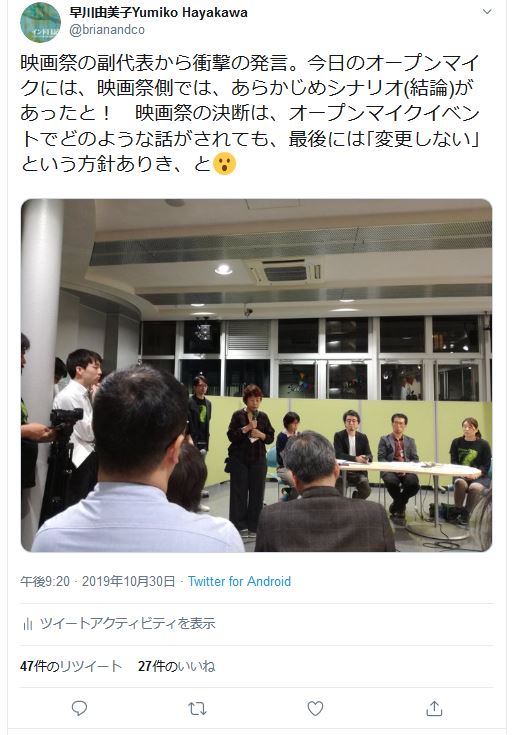The width and height of the screenshot is (513, 735).
Task: Like the tweet with the heart icon
Action: point(315,708)
